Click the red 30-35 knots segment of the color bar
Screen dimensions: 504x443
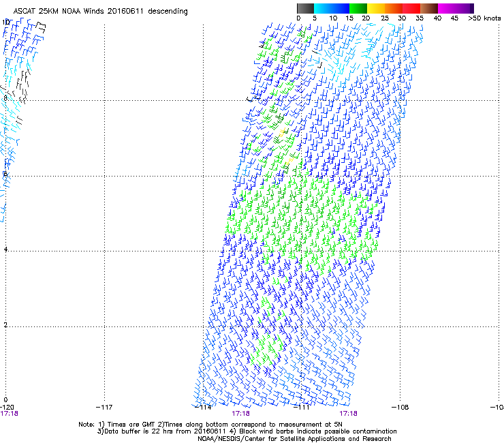click(x=411, y=8)
